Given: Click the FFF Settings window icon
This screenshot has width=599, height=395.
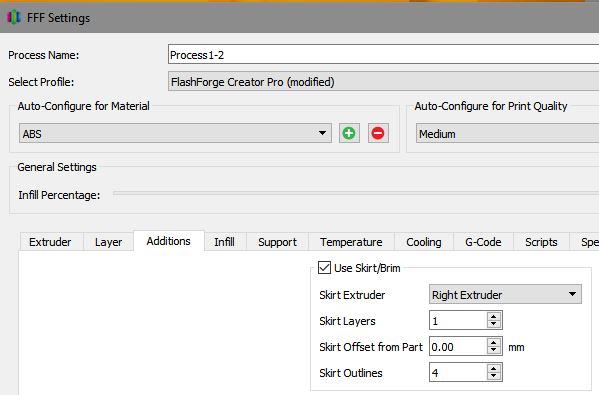Looking at the screenshot, I should coord(14,17).
